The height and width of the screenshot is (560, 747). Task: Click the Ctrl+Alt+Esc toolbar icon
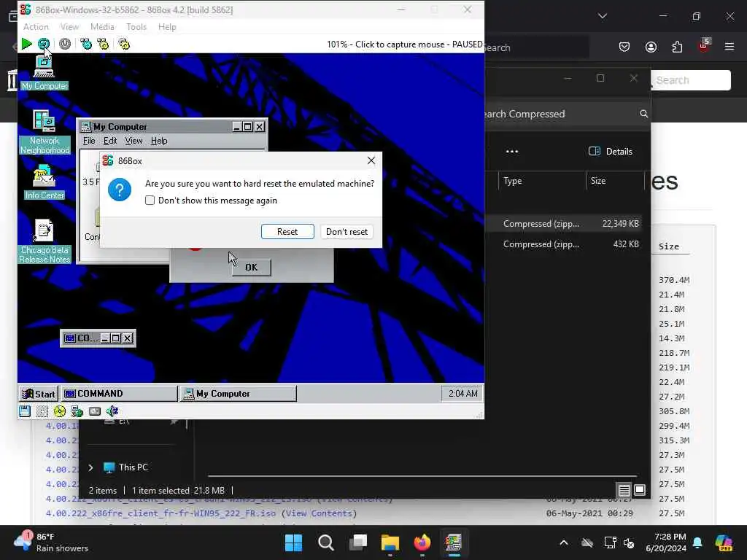tap(103, 44)
